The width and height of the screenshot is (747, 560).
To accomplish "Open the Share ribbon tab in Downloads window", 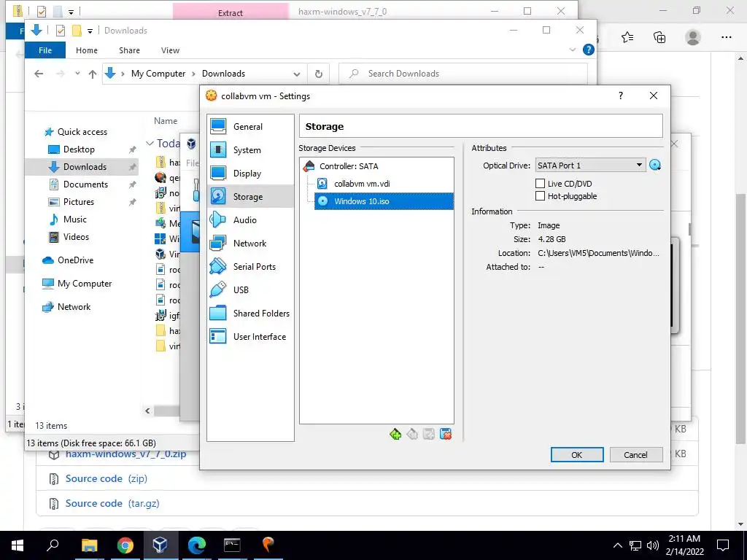I will click(130, 50).
